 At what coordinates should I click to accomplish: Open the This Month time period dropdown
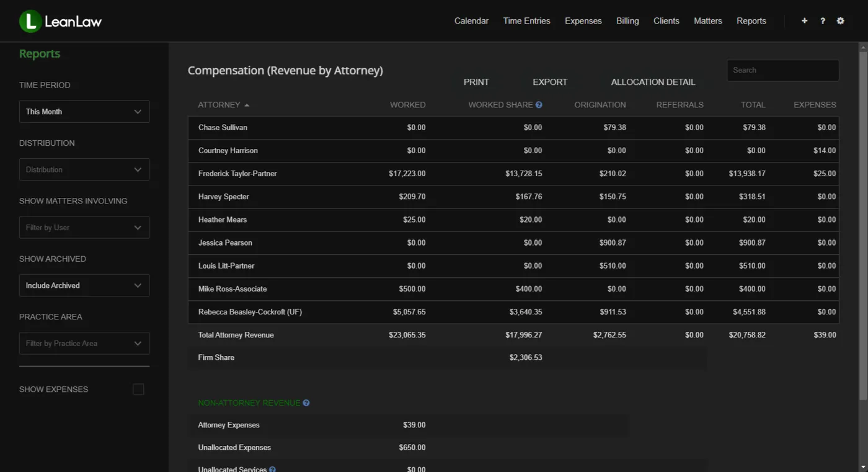[84, 112]
